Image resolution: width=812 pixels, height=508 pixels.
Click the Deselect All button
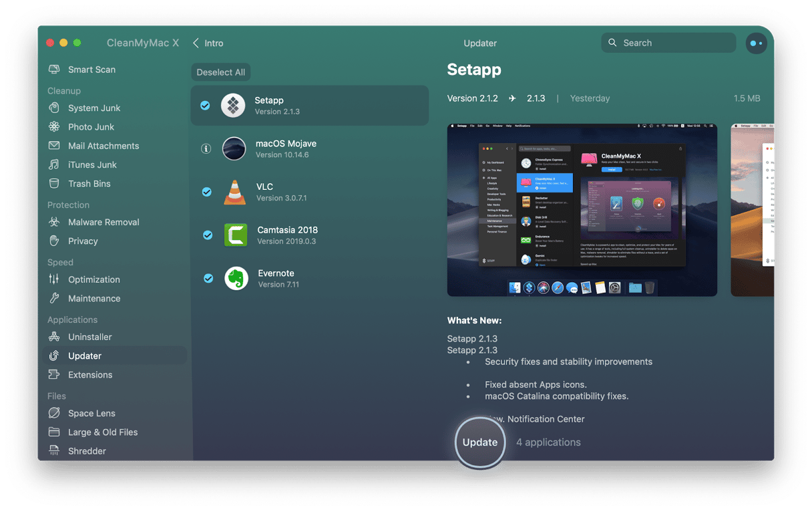[220, 72]
